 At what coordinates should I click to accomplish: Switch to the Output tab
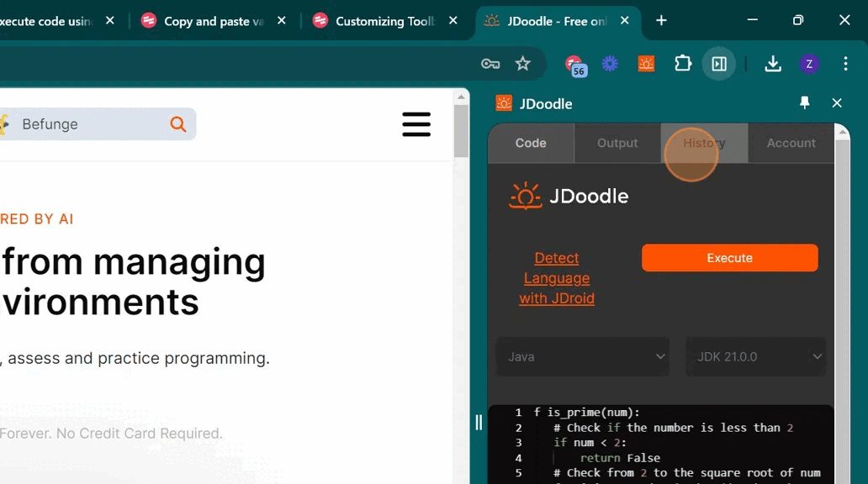coord(617,143)
